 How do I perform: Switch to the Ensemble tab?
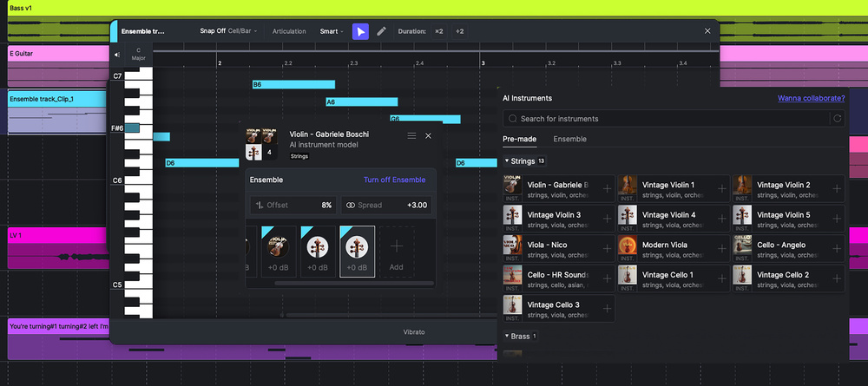[569, 139]
